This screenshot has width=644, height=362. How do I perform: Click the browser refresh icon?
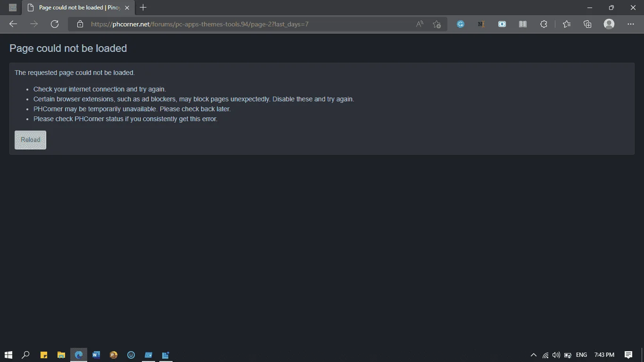click(x=55, y=24)
